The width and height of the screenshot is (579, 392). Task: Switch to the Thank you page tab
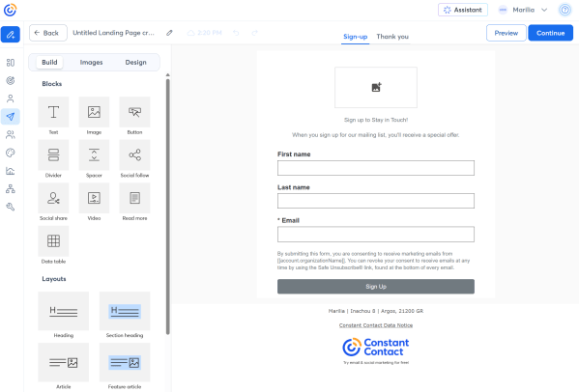pyautogui.click(x=392, y=37)
